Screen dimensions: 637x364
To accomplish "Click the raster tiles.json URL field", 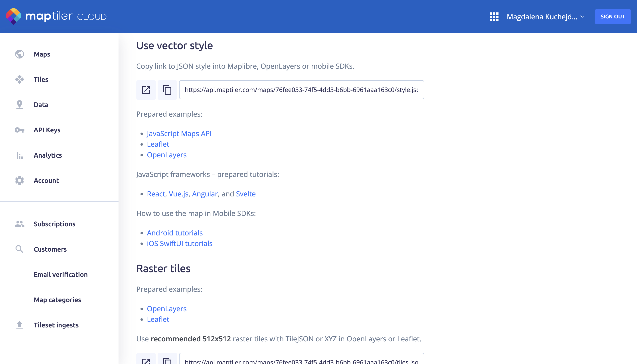I will pos(301,359).
